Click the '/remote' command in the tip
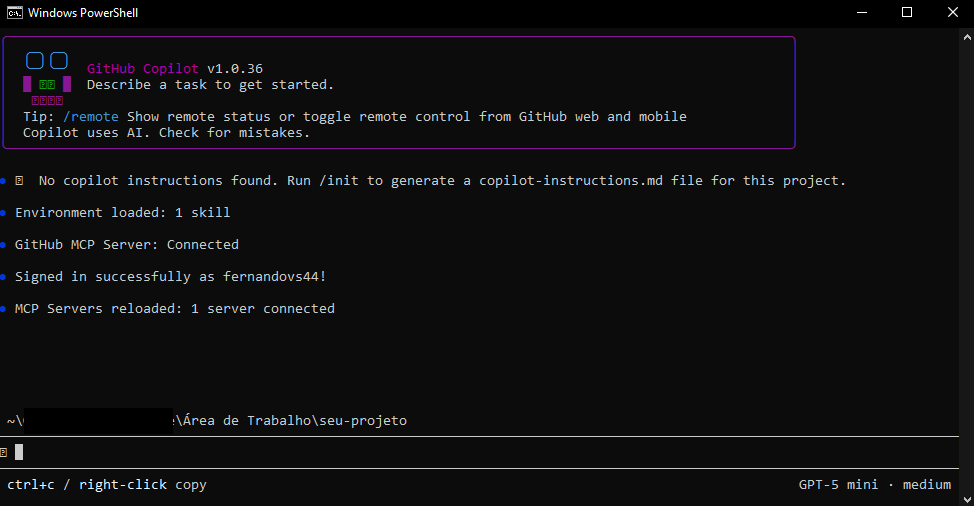The image size is (974, 506). point(90,117)
